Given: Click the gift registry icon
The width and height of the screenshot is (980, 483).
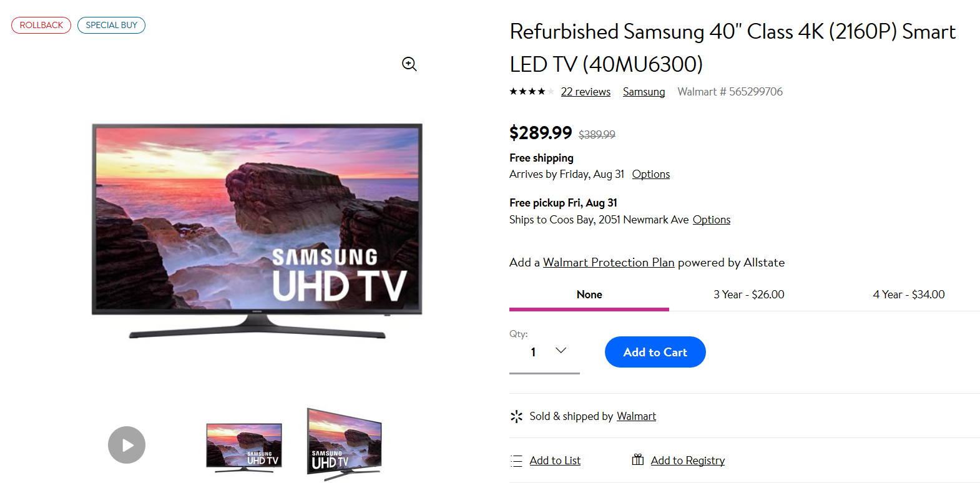Looking at the screenshot, I should 637,460.
